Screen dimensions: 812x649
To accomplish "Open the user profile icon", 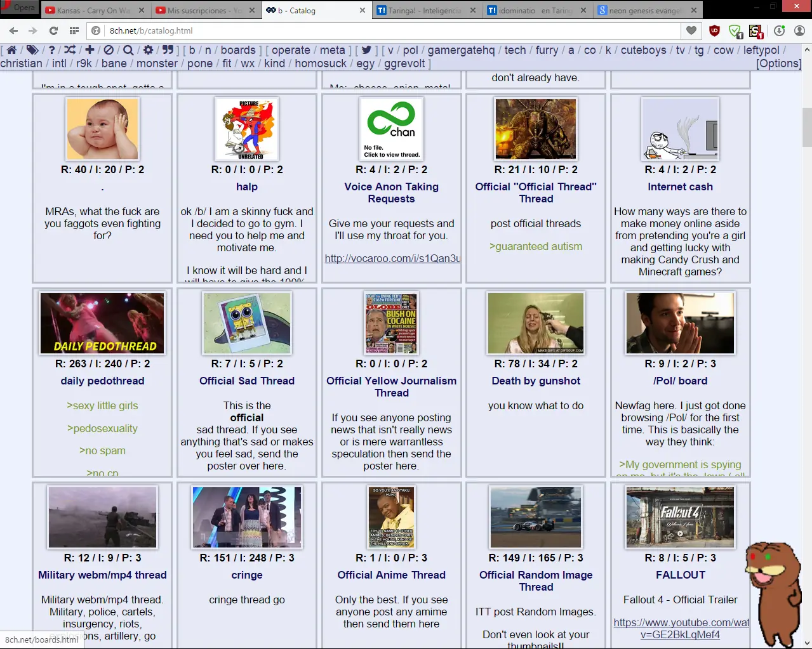I will [799, 30].
